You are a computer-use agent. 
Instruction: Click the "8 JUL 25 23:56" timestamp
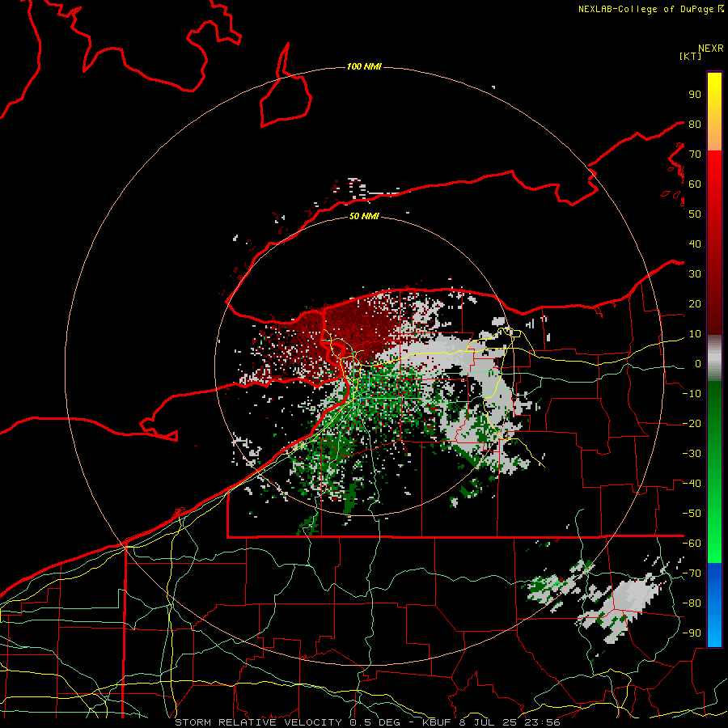(508, 722)
